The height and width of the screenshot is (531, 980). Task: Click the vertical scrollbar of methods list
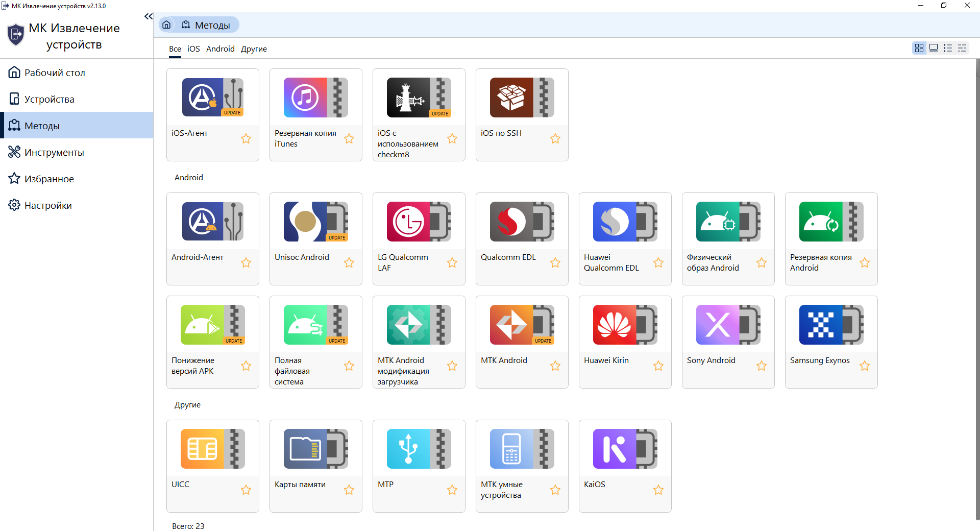tap(977, 289)
